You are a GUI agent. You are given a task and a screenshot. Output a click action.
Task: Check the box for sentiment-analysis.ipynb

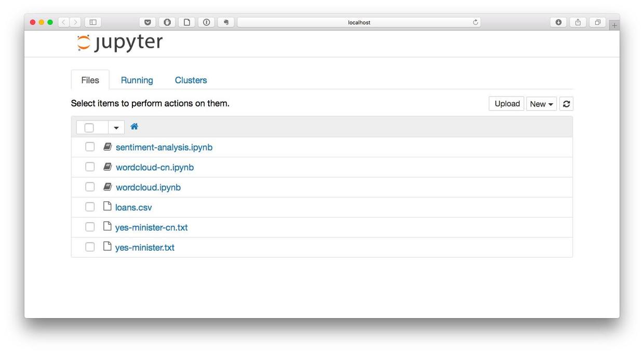pos(90,147)
